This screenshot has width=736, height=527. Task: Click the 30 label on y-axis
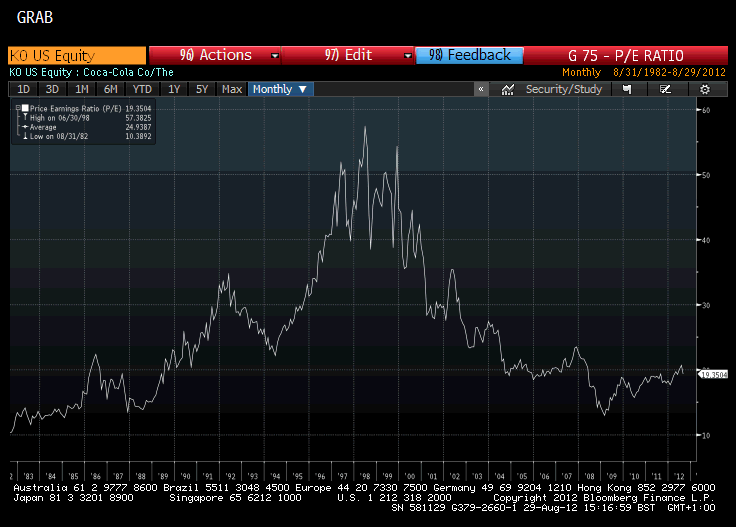click(x=705, y=305)
